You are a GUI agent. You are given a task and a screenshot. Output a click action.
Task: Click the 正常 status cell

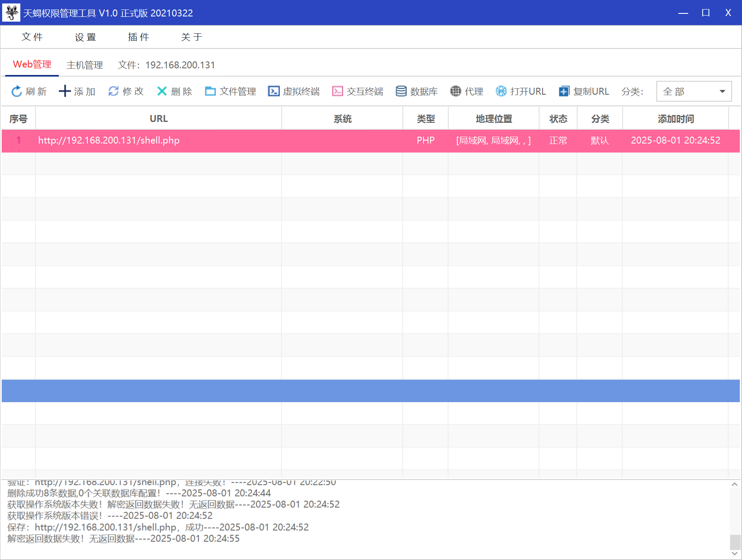[558, 141]
